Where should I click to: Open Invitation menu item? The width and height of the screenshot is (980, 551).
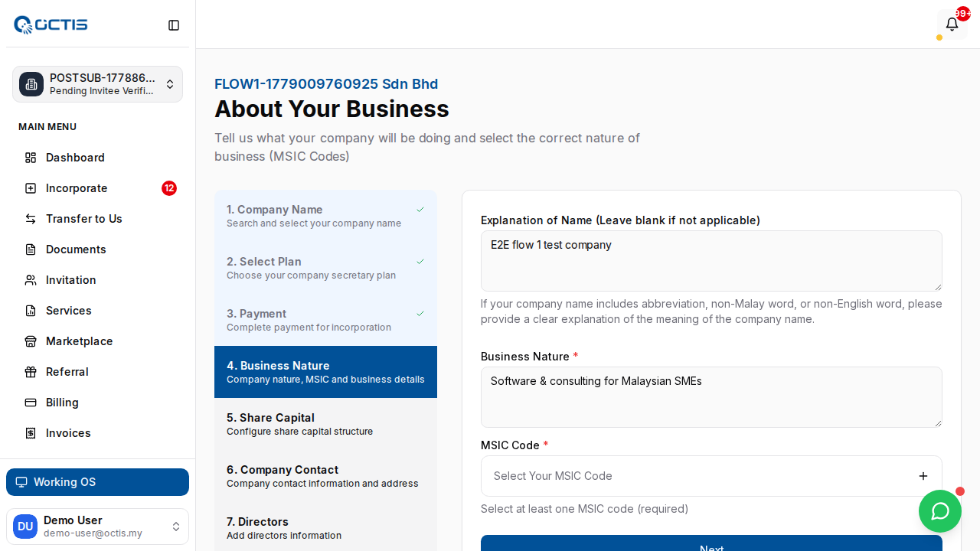(x=97, y=280)
